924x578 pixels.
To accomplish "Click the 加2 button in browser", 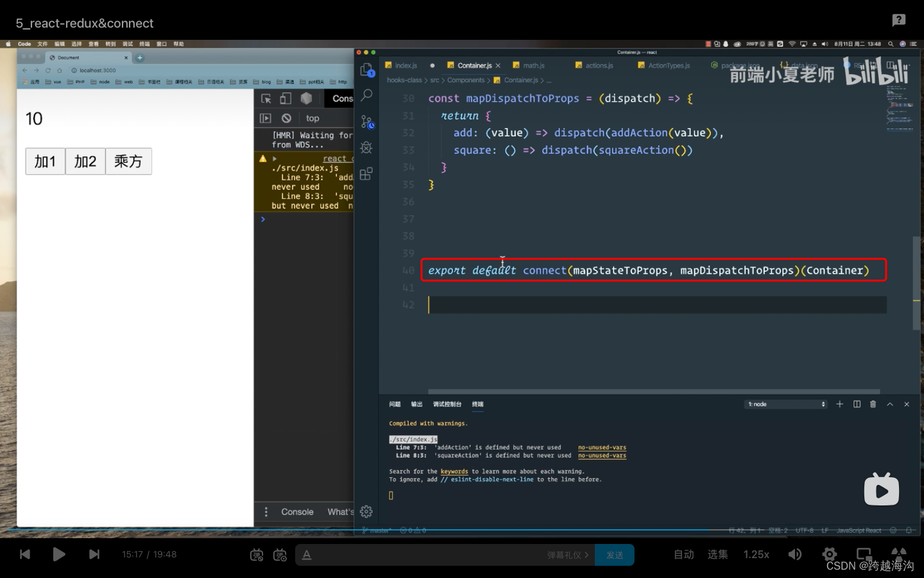I will click(x=85, y=161).
